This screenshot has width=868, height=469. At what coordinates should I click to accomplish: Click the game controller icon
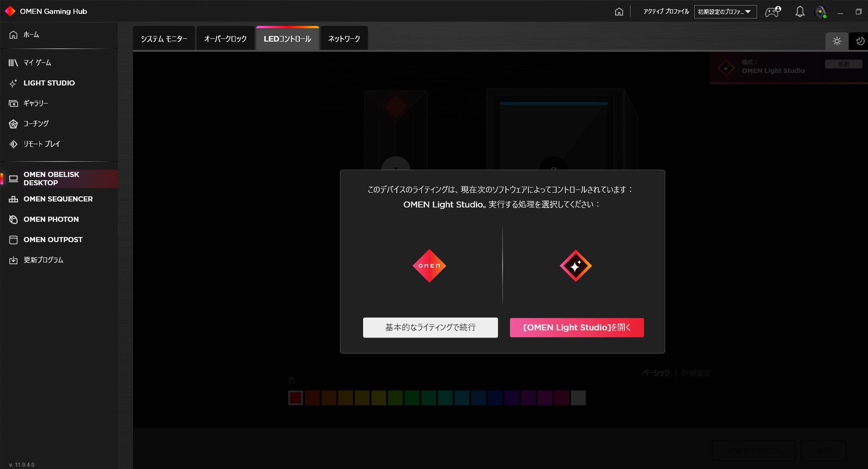coord(773,12)
